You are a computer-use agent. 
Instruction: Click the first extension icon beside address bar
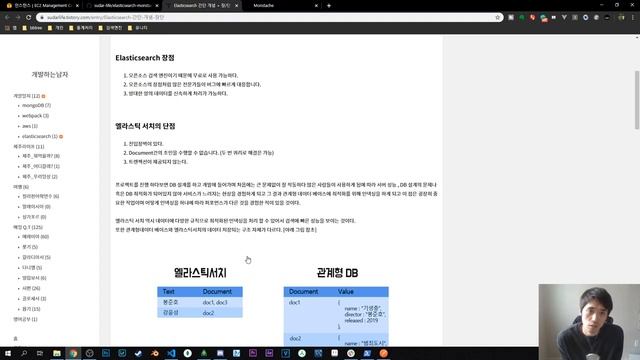click(x=511, y=17)
